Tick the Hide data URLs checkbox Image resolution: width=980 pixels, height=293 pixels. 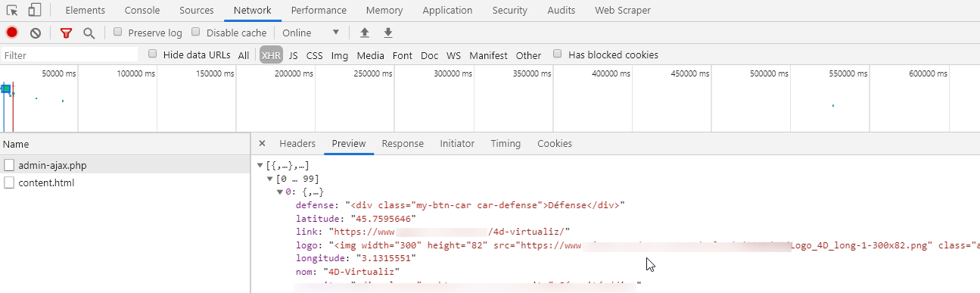coord(153,54)
